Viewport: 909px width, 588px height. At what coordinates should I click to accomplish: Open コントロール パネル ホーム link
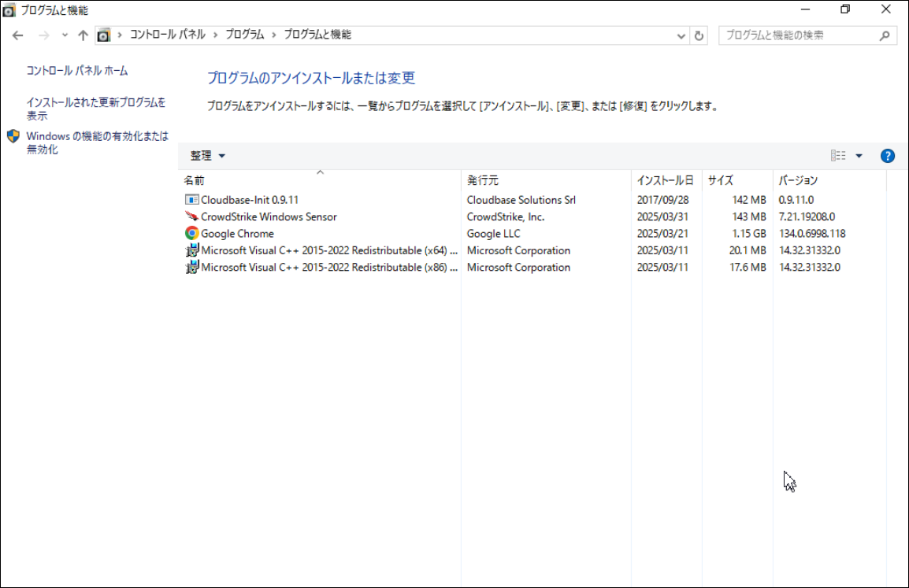(77, 71)
